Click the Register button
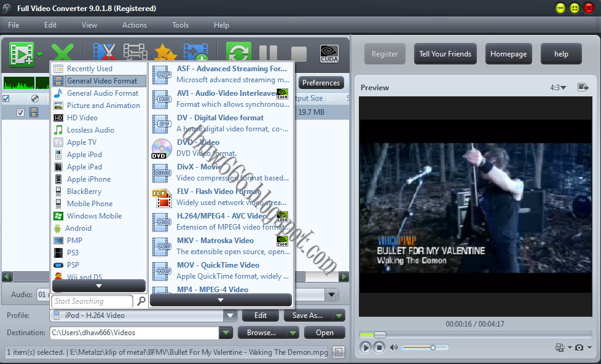 pyautogui.click(x=385, y=54)
